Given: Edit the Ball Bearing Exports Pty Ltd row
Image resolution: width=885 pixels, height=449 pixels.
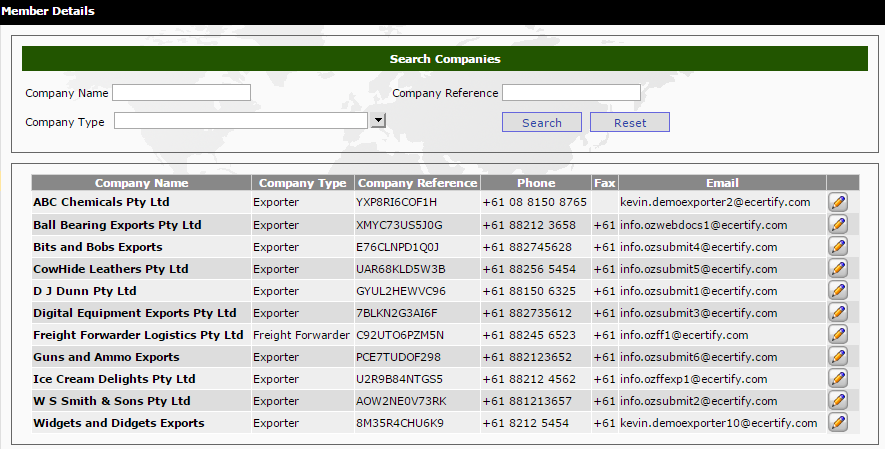Looking at the screenshot, I should (838, 224).
